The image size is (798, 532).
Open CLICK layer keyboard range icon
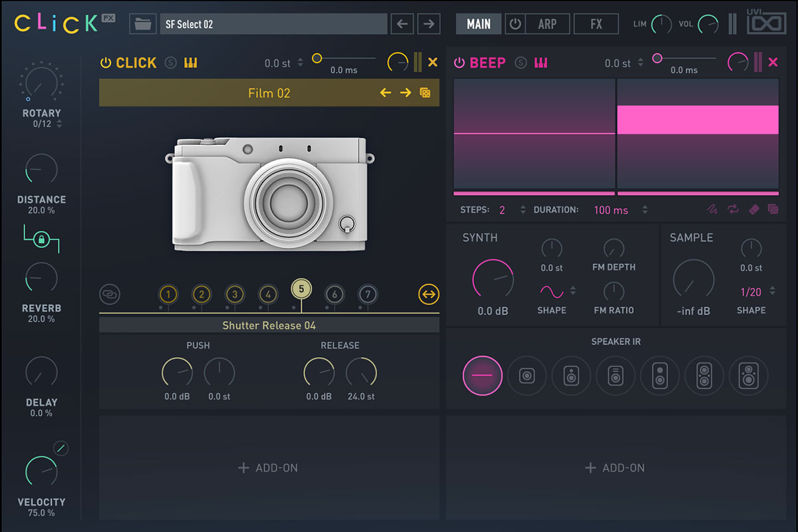(x=191, y=63)
